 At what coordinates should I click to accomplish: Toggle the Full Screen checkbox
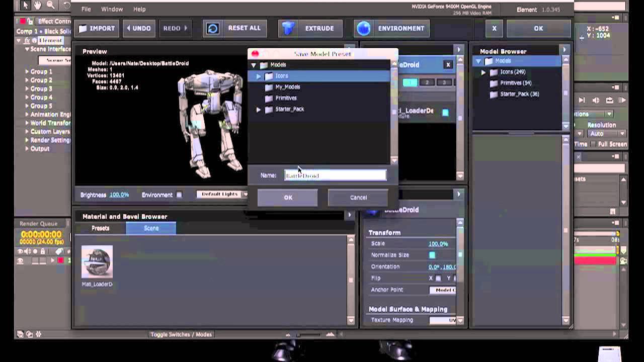click(x=593, y=144)
